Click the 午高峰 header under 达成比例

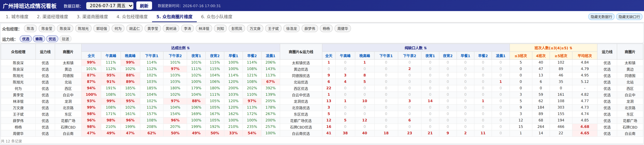[111, 56]
